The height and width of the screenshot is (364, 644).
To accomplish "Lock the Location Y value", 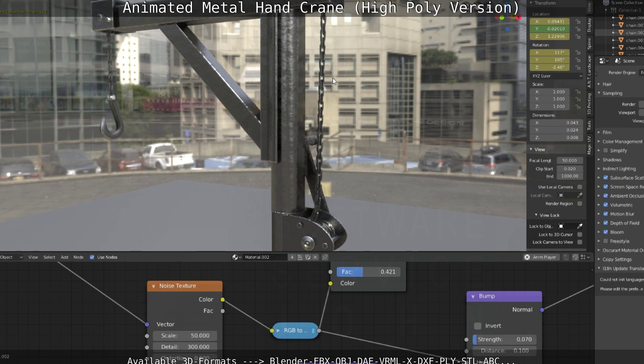I will pyautogui.click(x=578, y=29).
